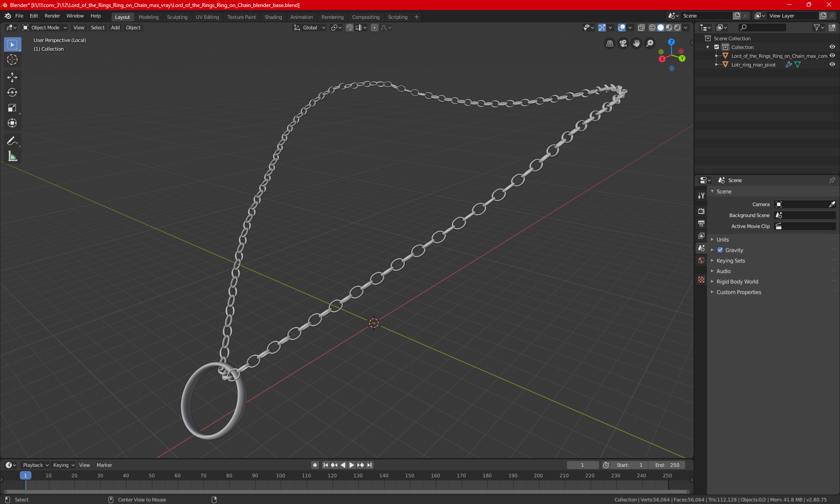Open the Tool properties tab

click(701, 196)
